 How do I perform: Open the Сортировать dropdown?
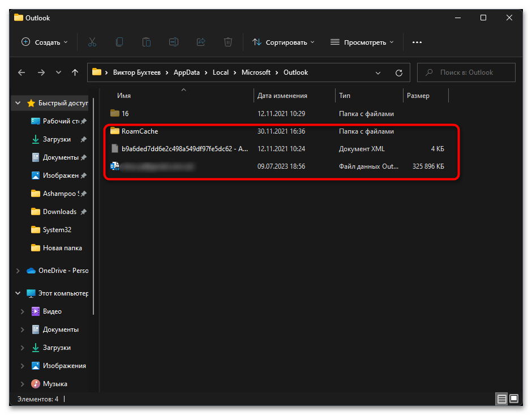(x=284, y=42)
